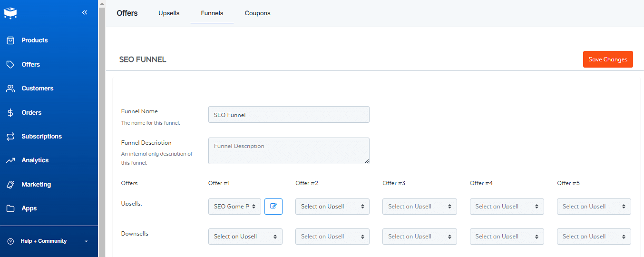
Task: Click into the Funnel Description textarea
Action: pos(289,151)
